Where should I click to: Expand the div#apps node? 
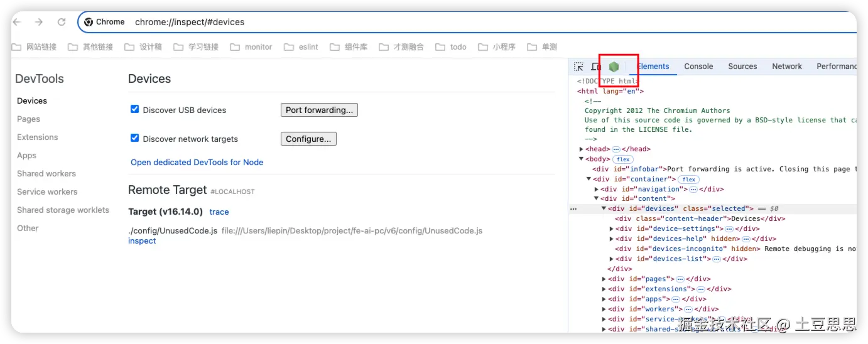[604, 299]
